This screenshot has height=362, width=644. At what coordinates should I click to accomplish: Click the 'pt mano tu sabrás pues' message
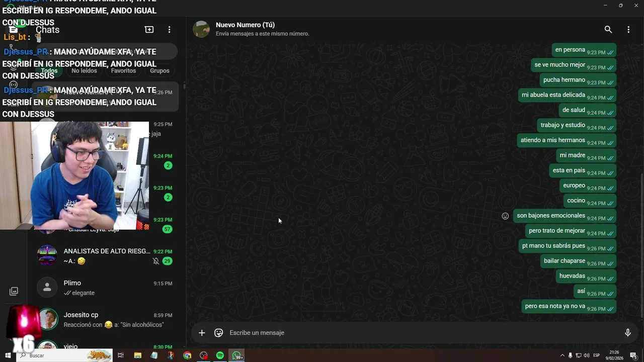click(568, 246)
